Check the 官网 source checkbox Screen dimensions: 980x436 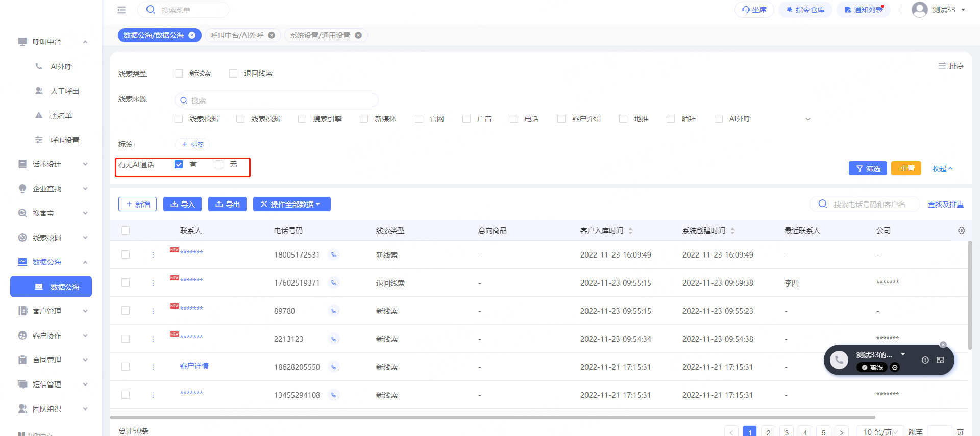(x=419, y=119)
